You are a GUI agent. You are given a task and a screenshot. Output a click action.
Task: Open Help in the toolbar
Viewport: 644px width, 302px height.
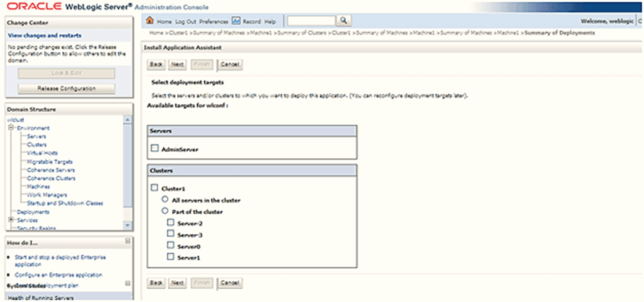(x=270, y=22)
